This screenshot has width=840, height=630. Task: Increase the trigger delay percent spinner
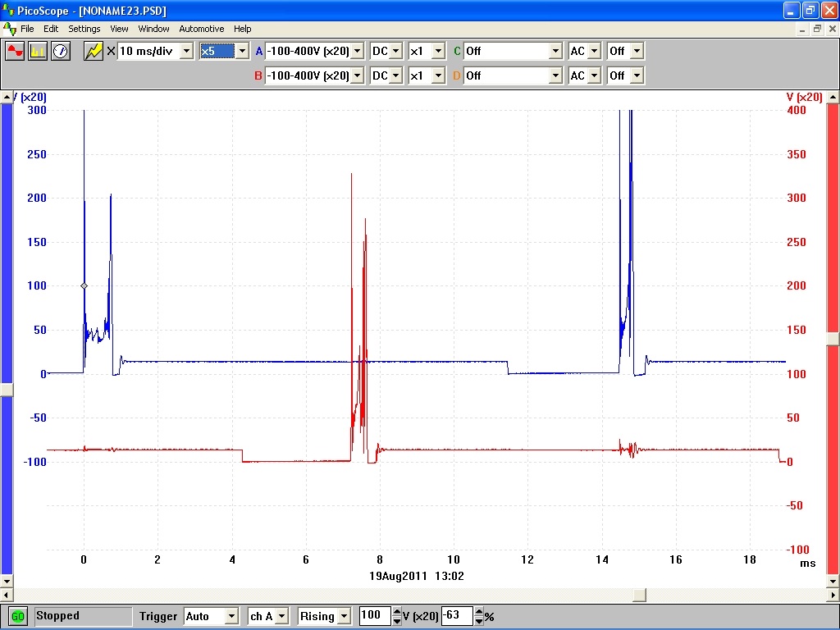(x=479, y=612)
